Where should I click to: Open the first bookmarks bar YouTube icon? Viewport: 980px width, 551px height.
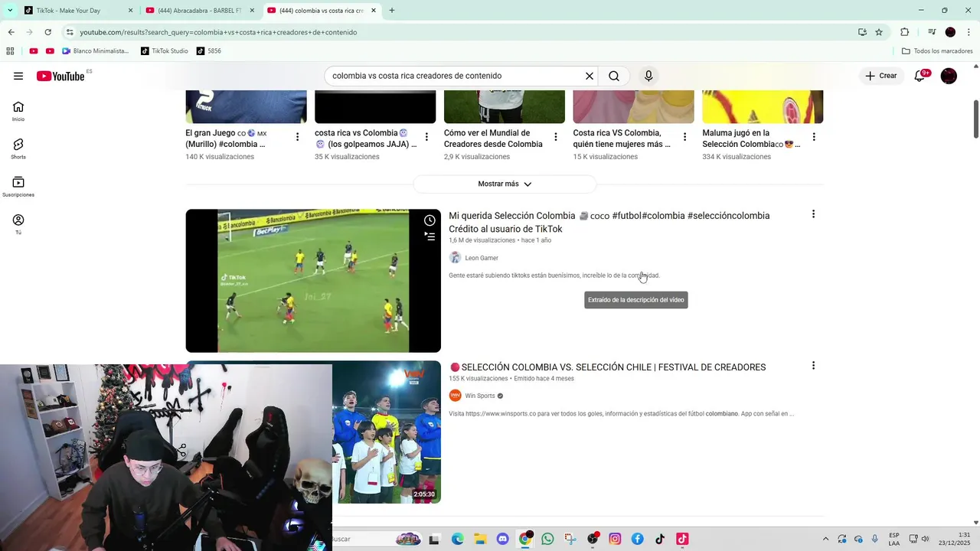[x=34, y=51]
